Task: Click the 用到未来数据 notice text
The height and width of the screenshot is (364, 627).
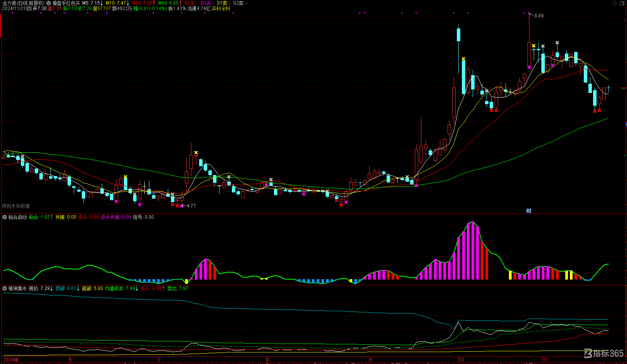Action: pos(16,206)
